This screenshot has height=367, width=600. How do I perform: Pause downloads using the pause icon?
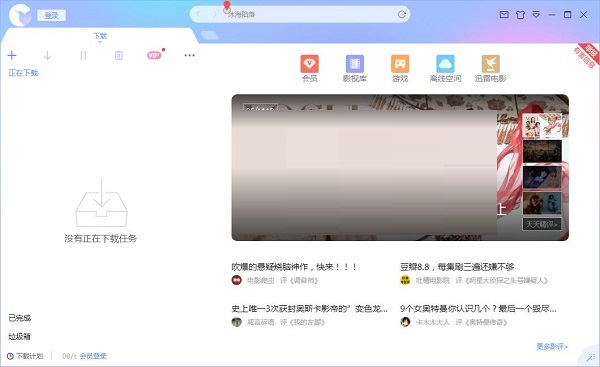(x=83, y=55)
